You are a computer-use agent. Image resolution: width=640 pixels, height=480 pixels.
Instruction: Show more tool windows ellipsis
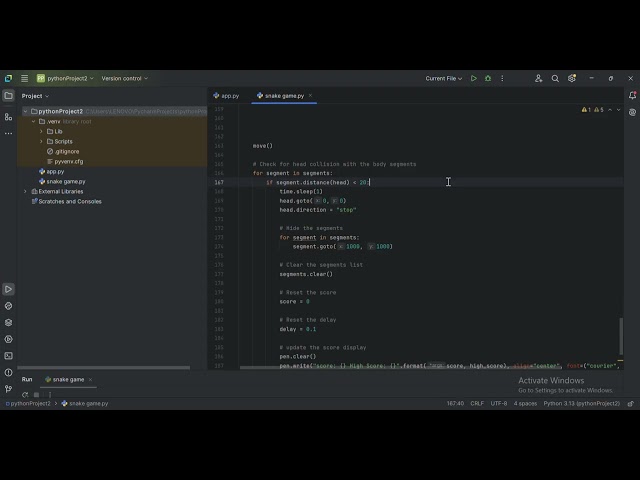8,133
